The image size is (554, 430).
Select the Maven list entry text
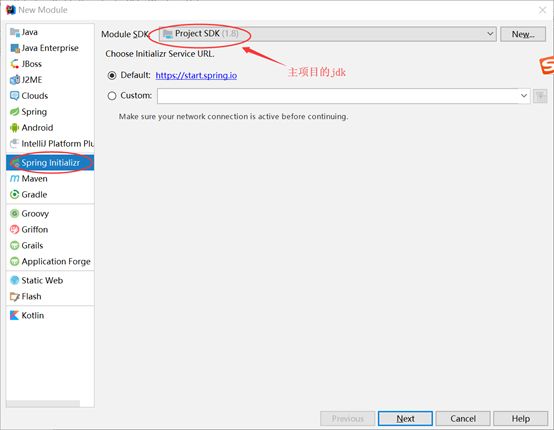[34, 179]
